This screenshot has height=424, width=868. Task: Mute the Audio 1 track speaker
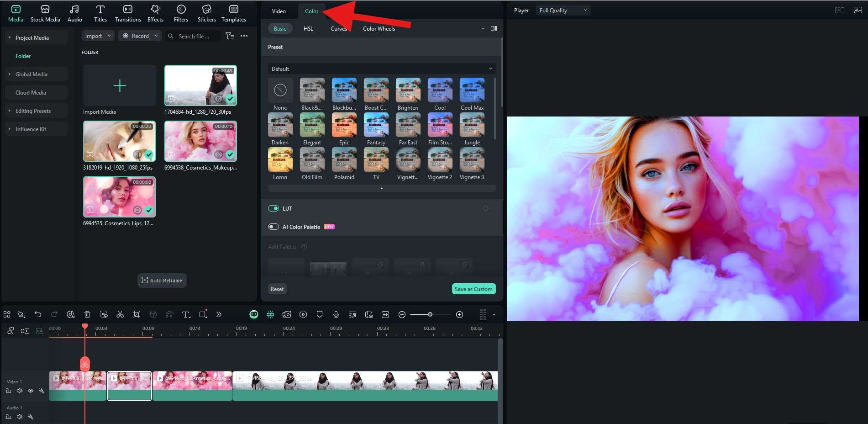[20, 417]
